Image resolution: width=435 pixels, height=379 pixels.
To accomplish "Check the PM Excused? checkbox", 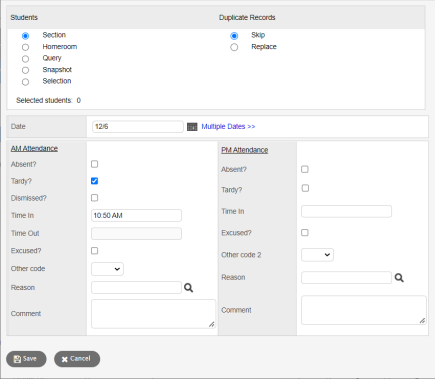I will 305,232.
